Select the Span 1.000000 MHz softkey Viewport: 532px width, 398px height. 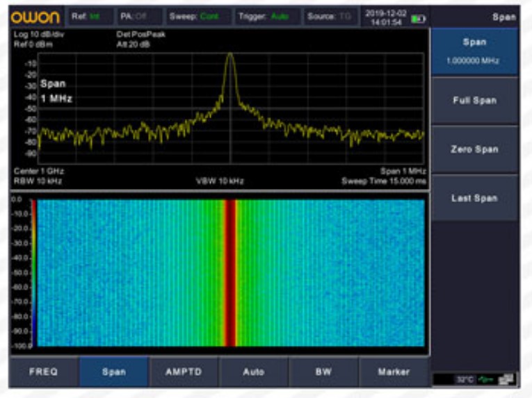coord(474,51)
